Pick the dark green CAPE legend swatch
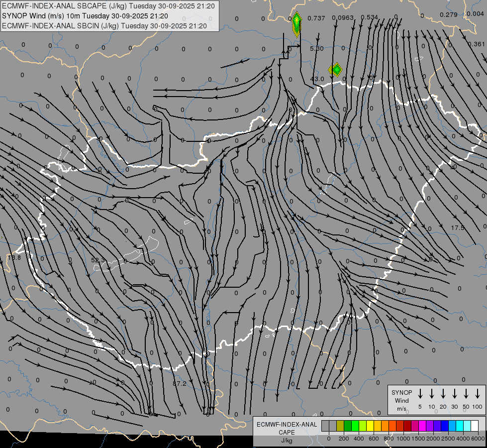487x448 pixels. pyautogui.click(x=348, y=426)
